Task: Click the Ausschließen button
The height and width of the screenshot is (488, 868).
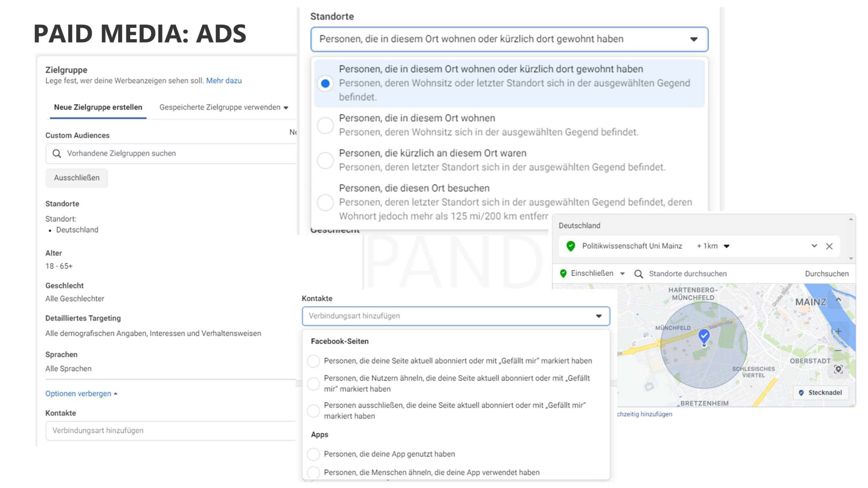Action: (x=77, y=178)
